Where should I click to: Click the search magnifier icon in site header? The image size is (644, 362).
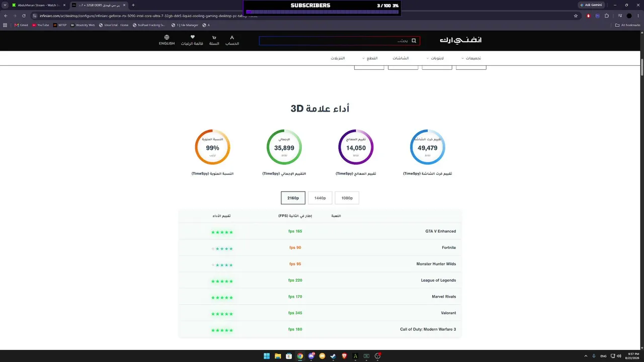click(x=414, y=41)
